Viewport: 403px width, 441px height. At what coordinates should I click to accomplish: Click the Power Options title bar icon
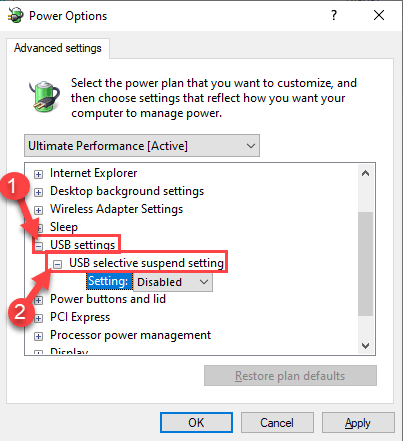click(16, 16)
